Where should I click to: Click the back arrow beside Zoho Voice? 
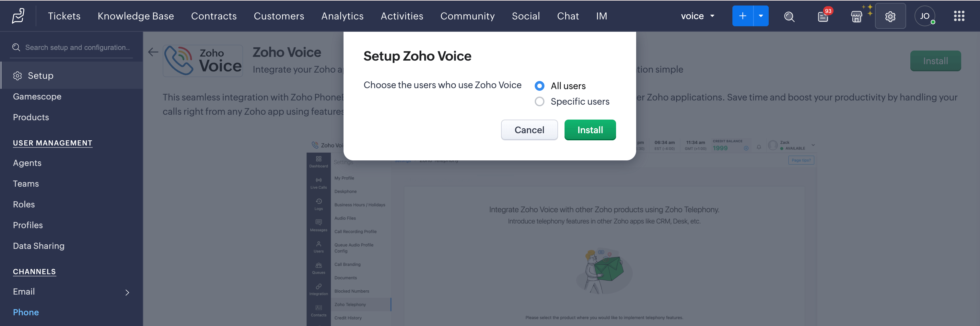(153, 52)
